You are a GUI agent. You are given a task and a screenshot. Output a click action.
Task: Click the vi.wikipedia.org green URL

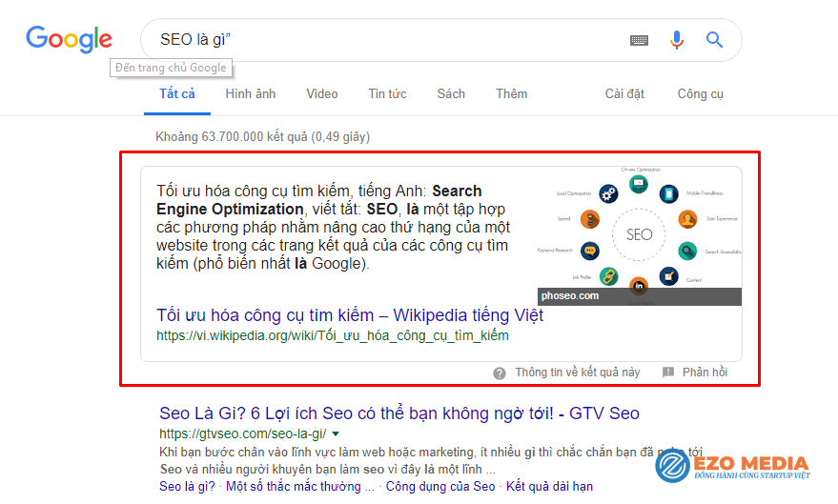[x=333, y=335]
